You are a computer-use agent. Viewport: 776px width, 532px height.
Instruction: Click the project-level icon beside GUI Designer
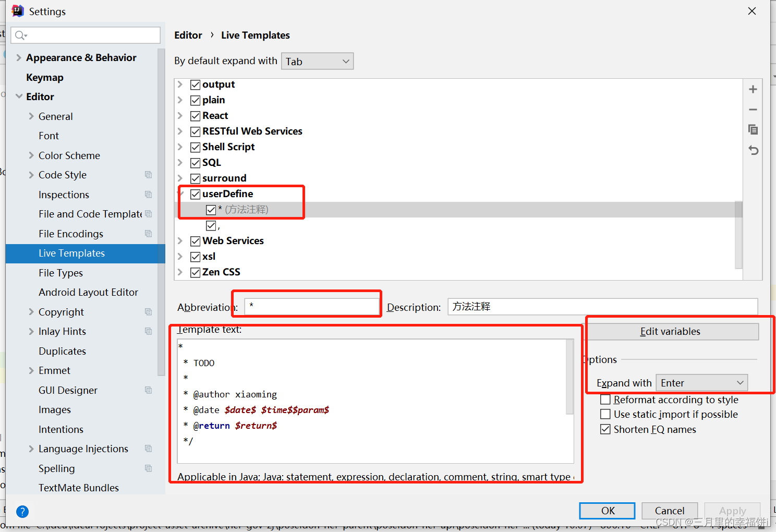click(x=149, y=390)
